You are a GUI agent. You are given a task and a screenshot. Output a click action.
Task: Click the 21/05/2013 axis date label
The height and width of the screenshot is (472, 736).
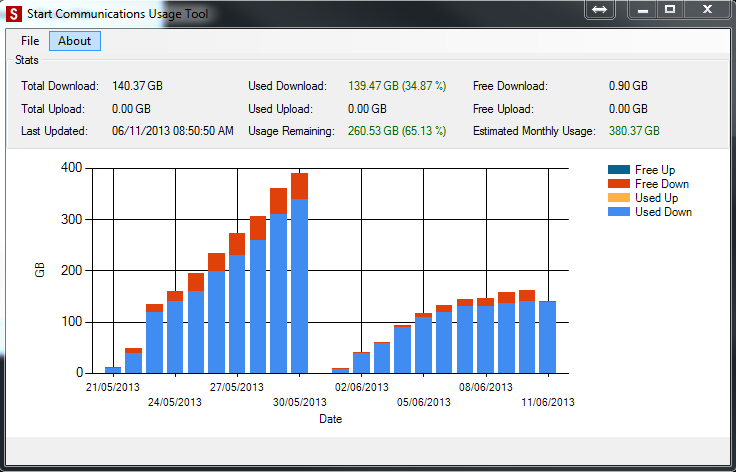coord(113,387)
